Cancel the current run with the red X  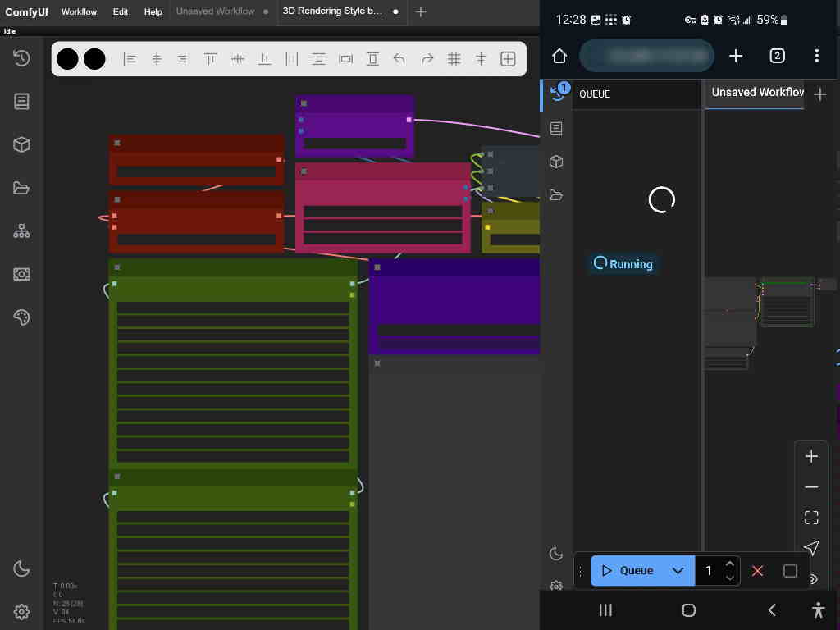(757, 571)
